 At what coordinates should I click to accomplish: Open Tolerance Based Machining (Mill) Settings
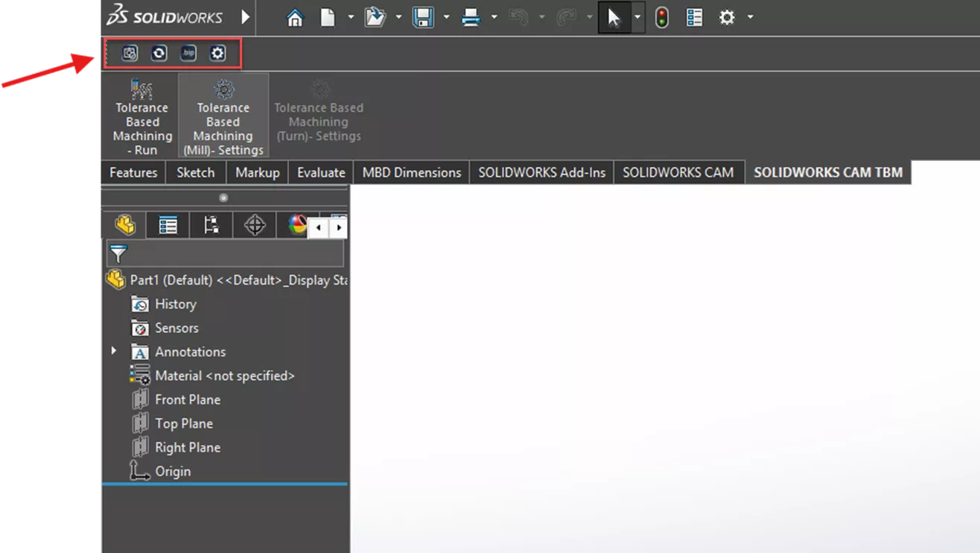pyautogui.click(x=223, y=116)
